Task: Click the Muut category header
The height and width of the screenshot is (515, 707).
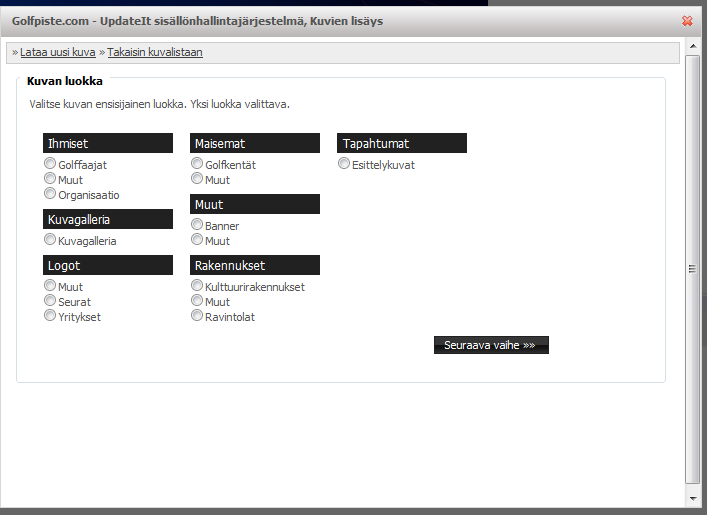Action: [x=255, y=204]
